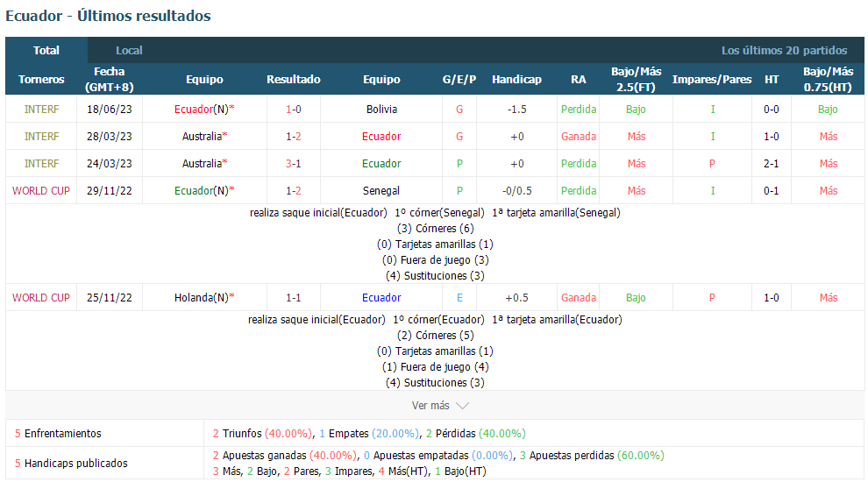The width and height of the screenshot is (868, 482).
Task: Switch to the Local tab
Action: [129, 50]
